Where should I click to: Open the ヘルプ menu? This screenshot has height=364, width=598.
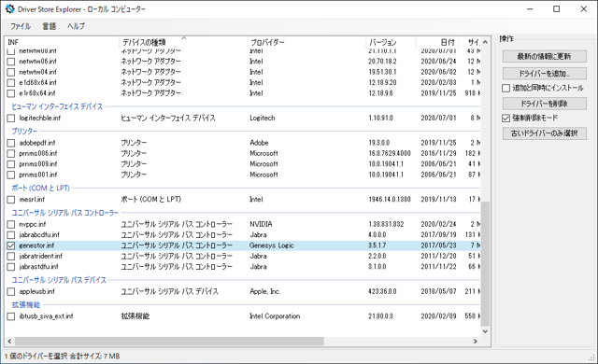pos(77,26)
